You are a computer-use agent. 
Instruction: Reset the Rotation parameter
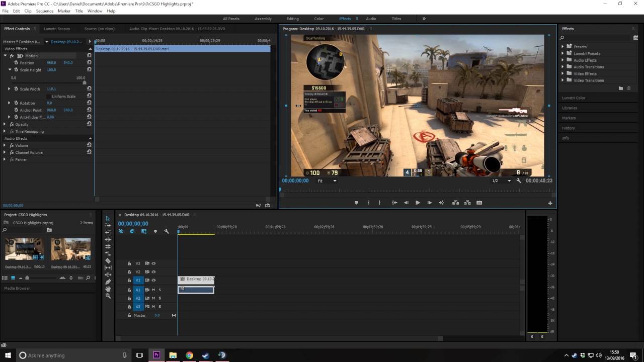tap(89, 103)
